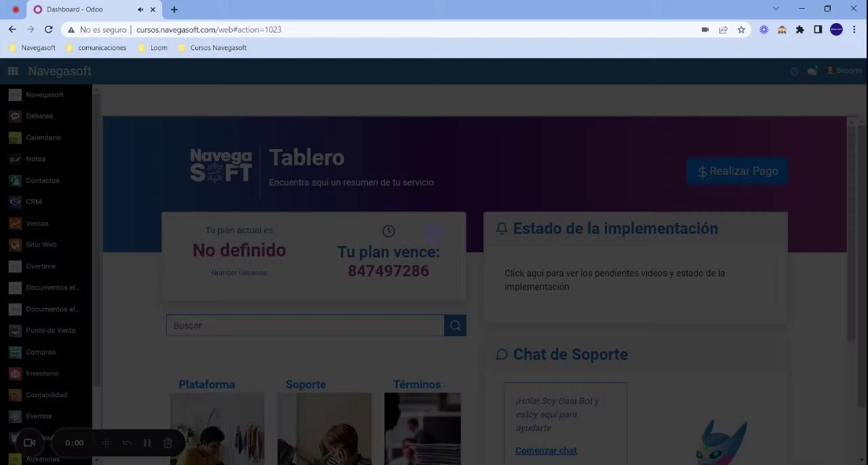Click the Loom extension icon in Chrome toolbar
The height and width of the screenshot is (465, 868).
click(x=764, y=30)
